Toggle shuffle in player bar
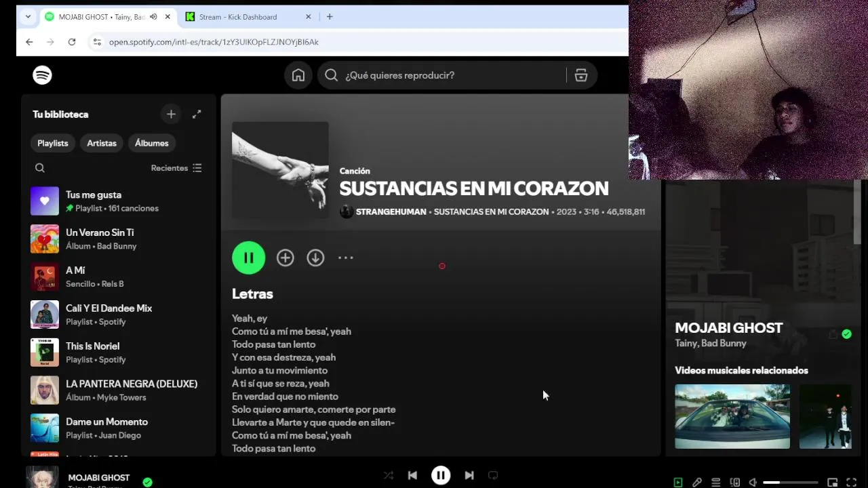Viewport: 868px width, 488px height. pos(389,475)
